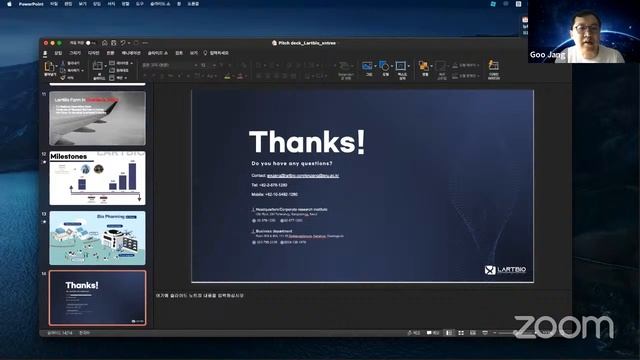Click the Reset slide button
Image resolution: width=640 pixels, height=360 pixels.
119,70
